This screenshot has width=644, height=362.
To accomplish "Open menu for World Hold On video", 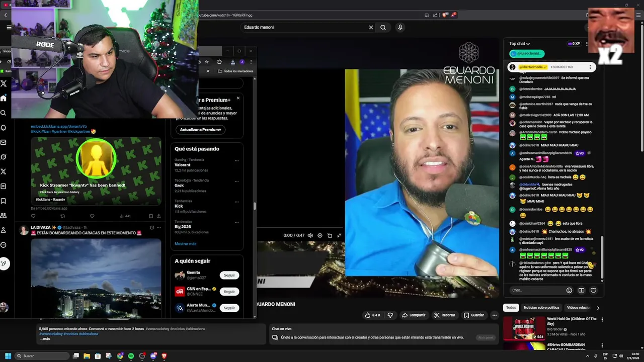I will coord(602,319).
